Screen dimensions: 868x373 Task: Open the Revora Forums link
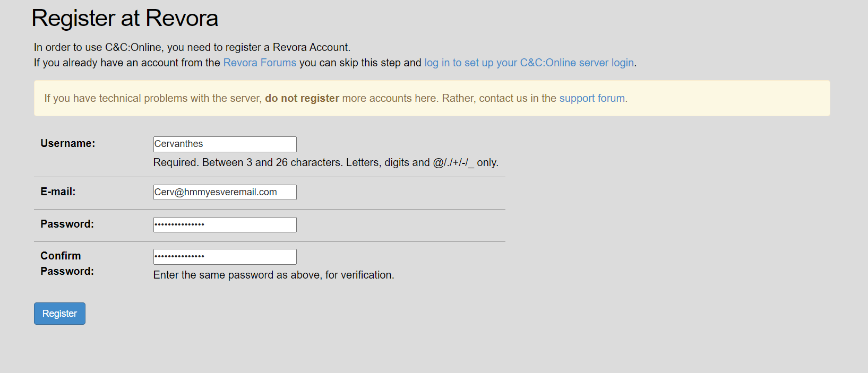(260, 63)
